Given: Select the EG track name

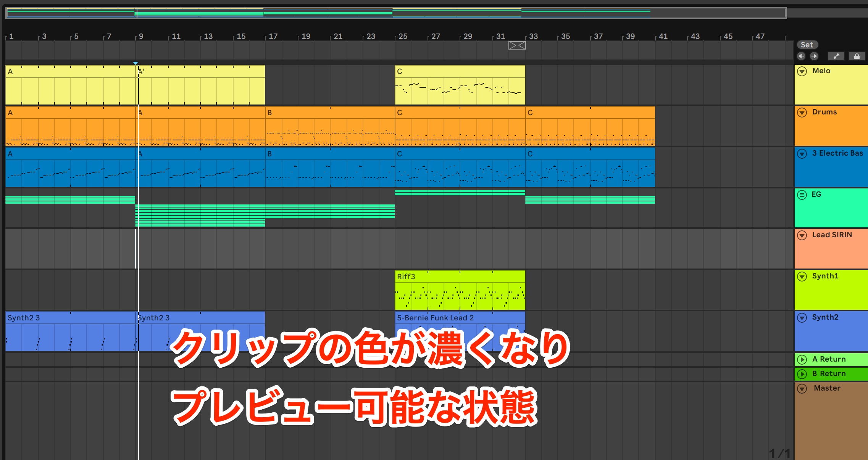Looking at the screenshot, I should click(x=816, y=195).
